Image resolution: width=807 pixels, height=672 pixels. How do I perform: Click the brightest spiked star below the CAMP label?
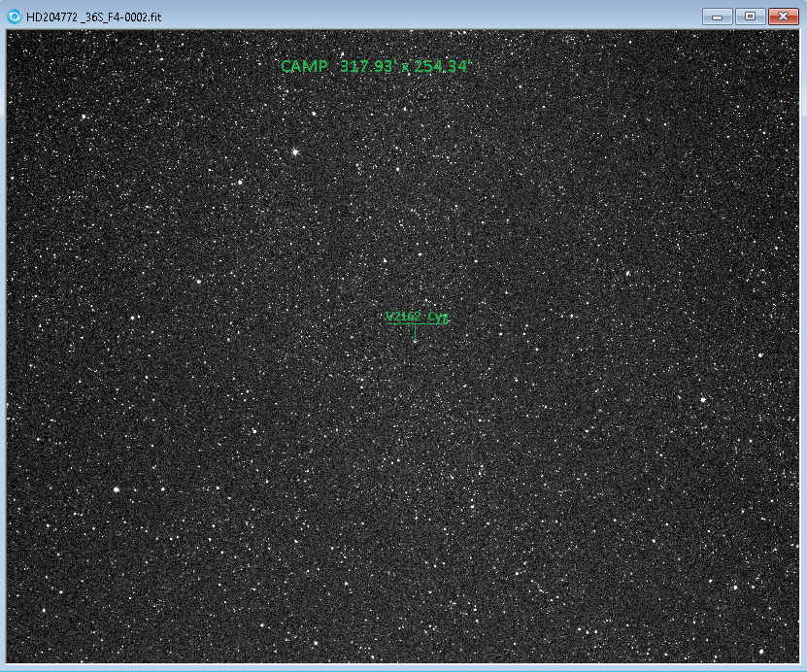tap(295, 151)
